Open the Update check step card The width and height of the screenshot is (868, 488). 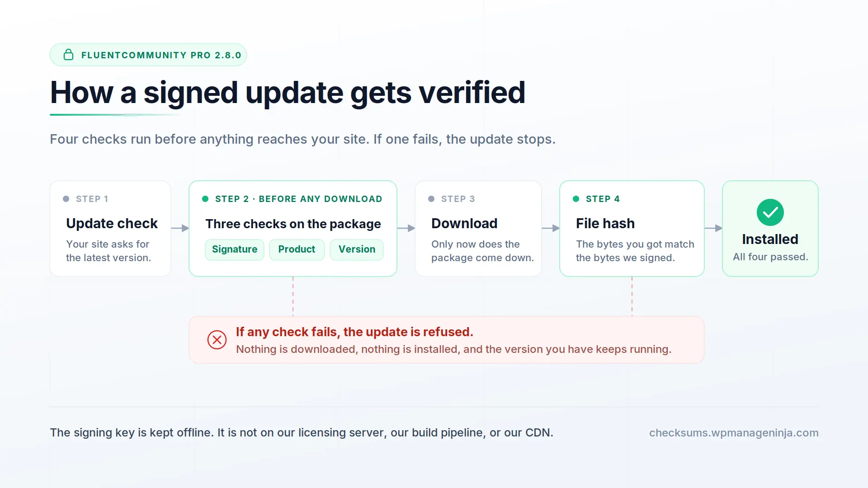tap(110, 229)
